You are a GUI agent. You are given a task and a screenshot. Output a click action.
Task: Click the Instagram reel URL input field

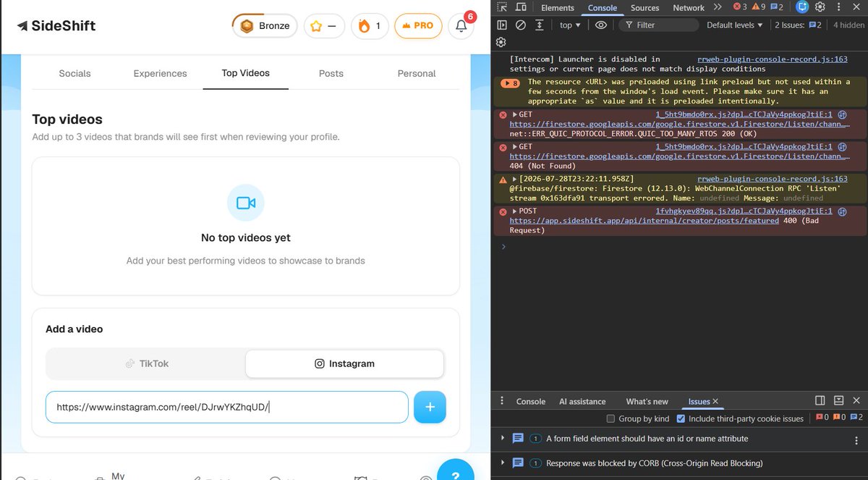[x=226, y=407]
